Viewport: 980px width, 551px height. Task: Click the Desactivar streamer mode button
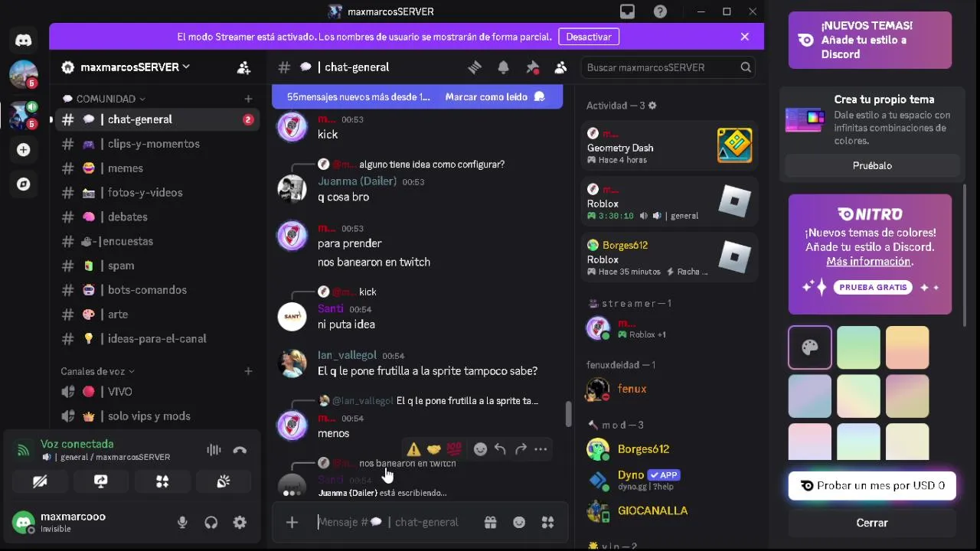click(588, 37)
